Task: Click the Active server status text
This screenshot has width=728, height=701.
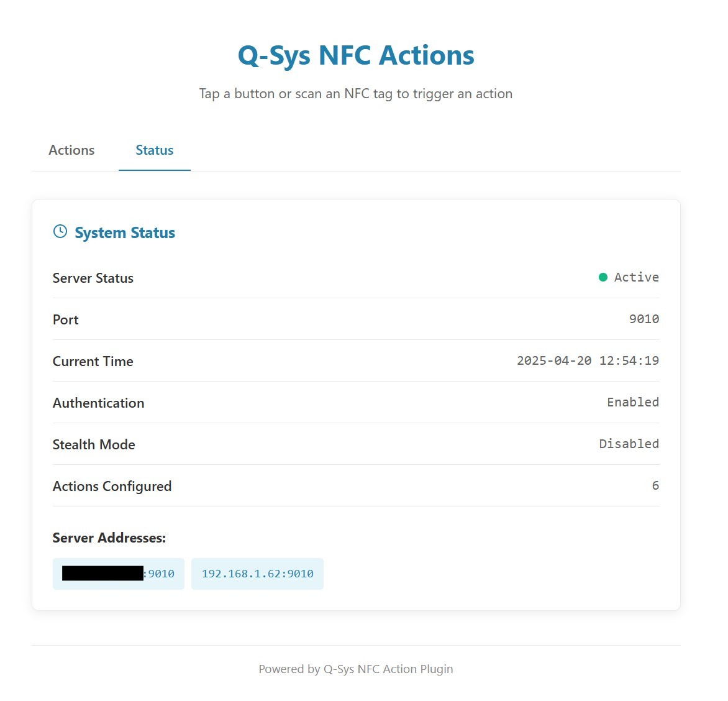Action: point(635,277)
